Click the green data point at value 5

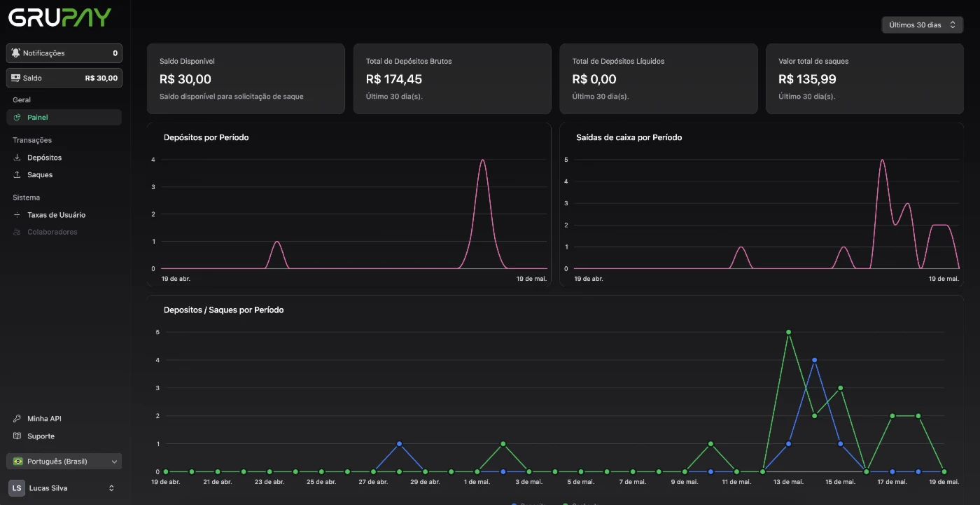(x=788, y=332)
